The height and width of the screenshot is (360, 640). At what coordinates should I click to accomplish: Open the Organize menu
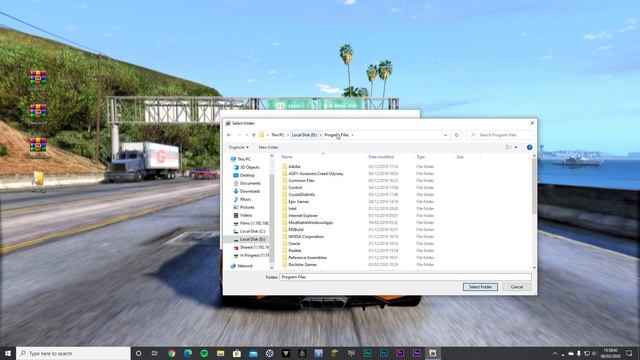[238, 147]
